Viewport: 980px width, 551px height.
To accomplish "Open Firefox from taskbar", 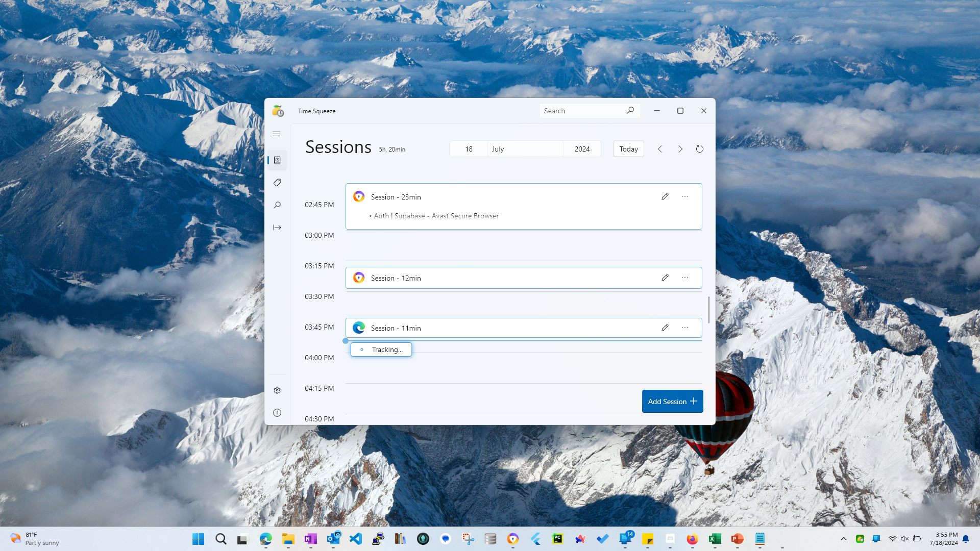I will coord(692,539).
